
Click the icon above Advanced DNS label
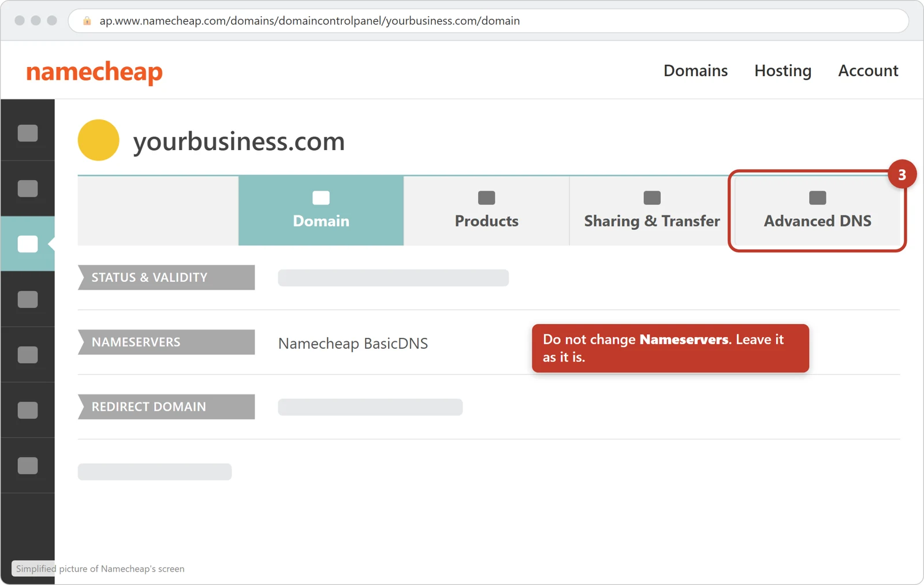[x=817, y=198]
